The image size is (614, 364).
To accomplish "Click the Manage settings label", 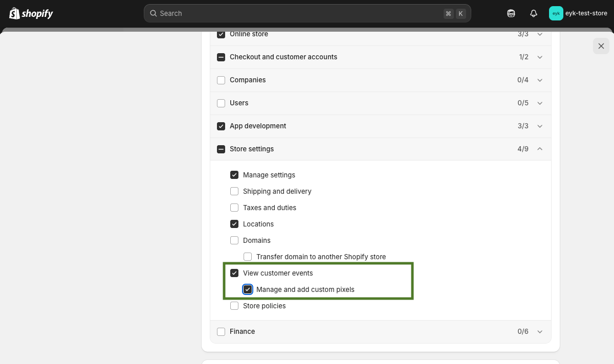I will pyautogui.click(x=269, y=175).
